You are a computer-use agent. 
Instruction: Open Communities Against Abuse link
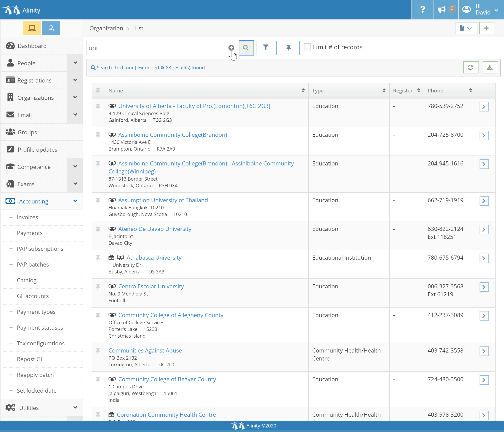[x=145, y=350]
